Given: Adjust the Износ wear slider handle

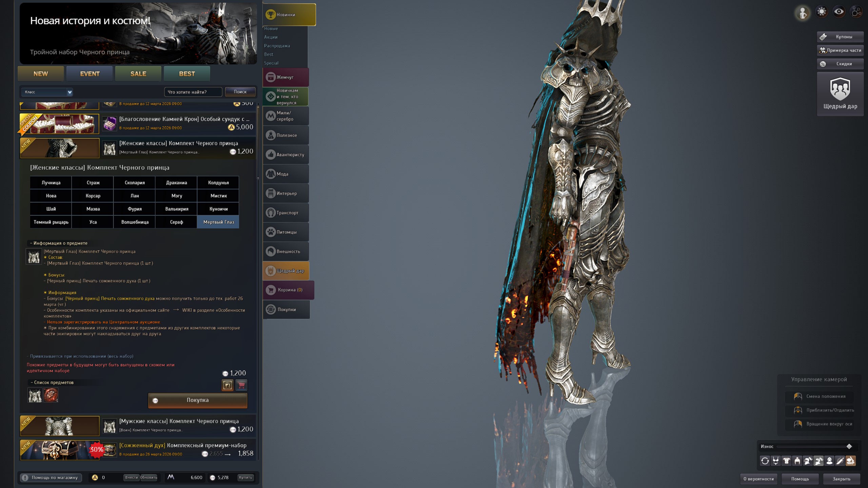Looking at the screenshot, I should point(849,446).
